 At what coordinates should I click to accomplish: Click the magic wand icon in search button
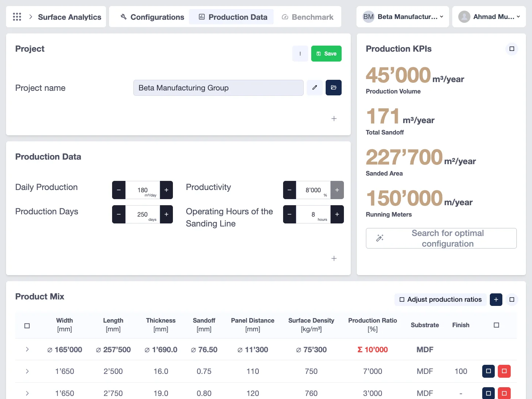pyautogui.click(x=380, y=238)
